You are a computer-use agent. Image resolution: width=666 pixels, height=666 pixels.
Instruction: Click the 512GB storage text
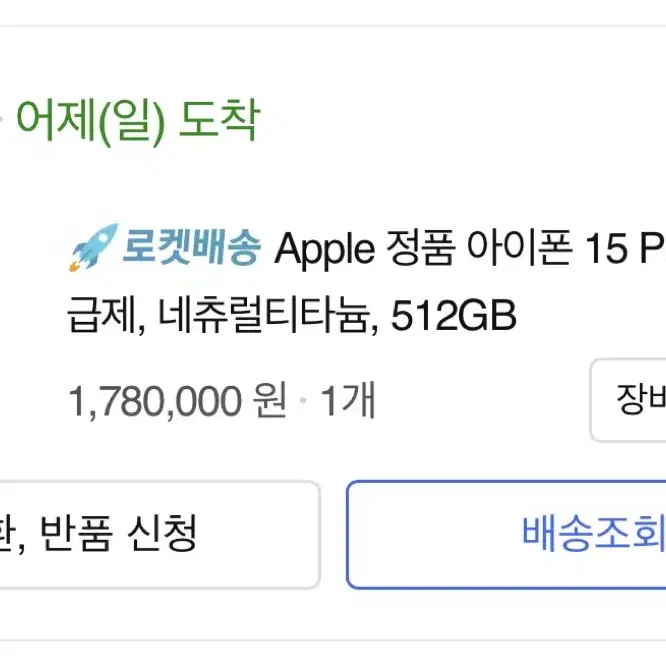pyautogui.click(x=453, y=315)
